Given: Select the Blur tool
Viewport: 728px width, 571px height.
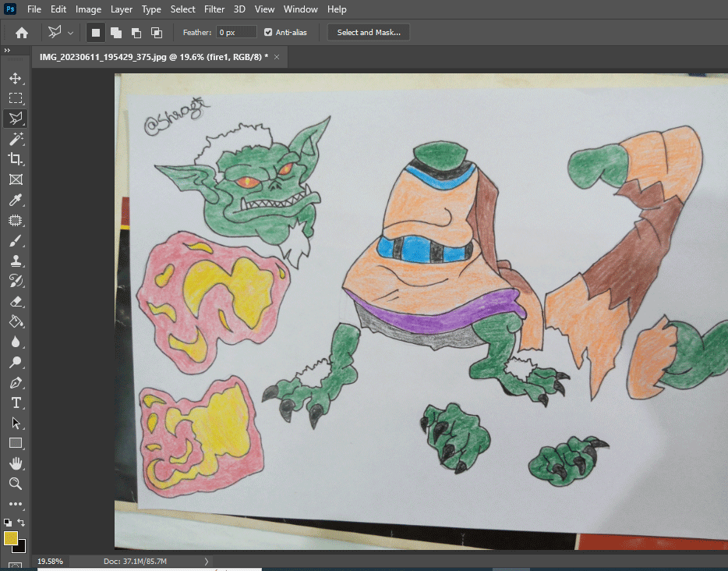Looking at the screenshot, I should coord(16,342).
